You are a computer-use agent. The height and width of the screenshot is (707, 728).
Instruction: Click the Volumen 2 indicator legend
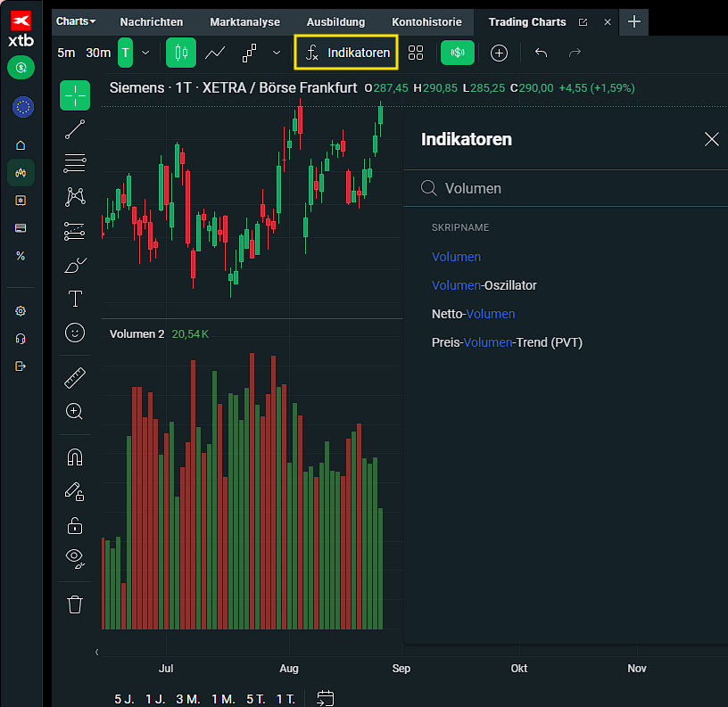(x=137, y=334)
